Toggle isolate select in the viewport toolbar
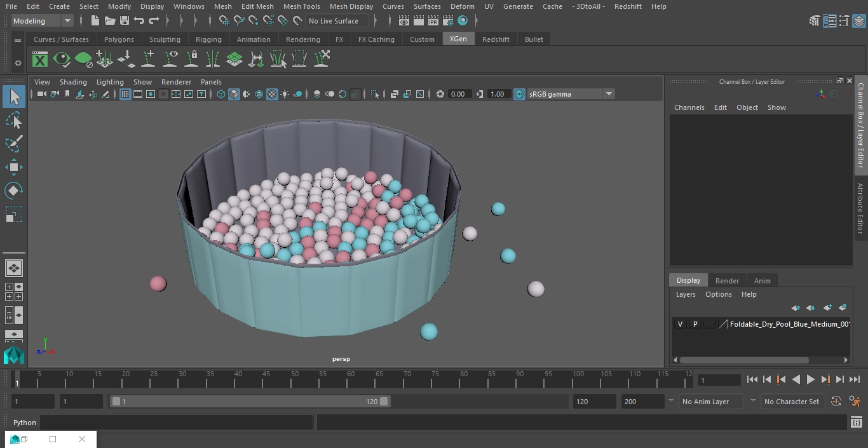This screenshot has height=448, width=868. [x=375, y=94]
